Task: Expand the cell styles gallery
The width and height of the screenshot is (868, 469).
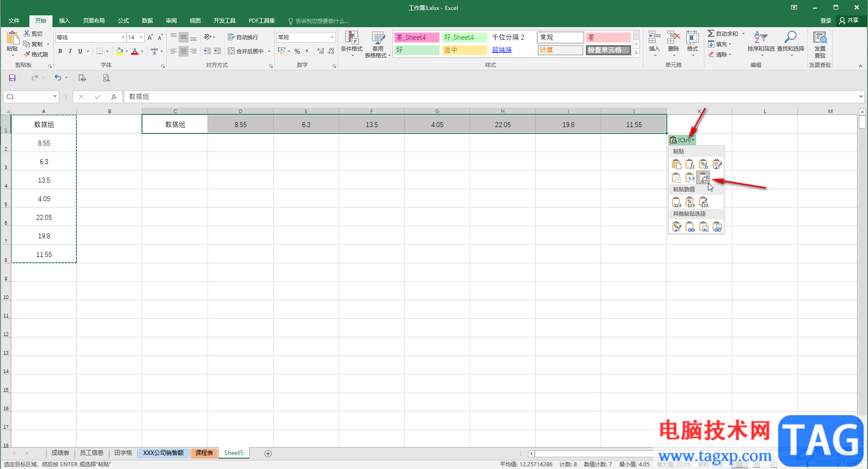Action: pyautogui.click(x=636, y=53)
